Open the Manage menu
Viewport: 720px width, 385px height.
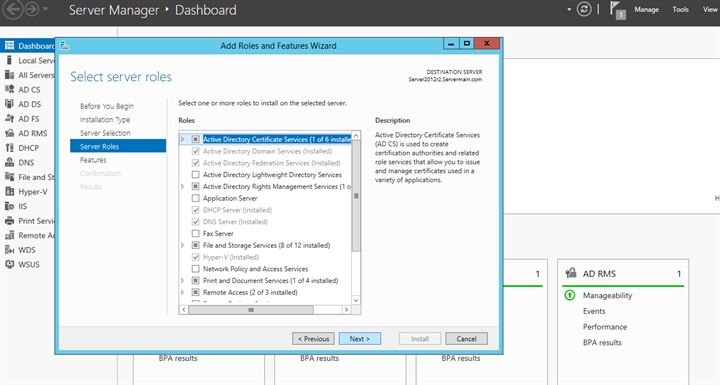coord(647,9)
